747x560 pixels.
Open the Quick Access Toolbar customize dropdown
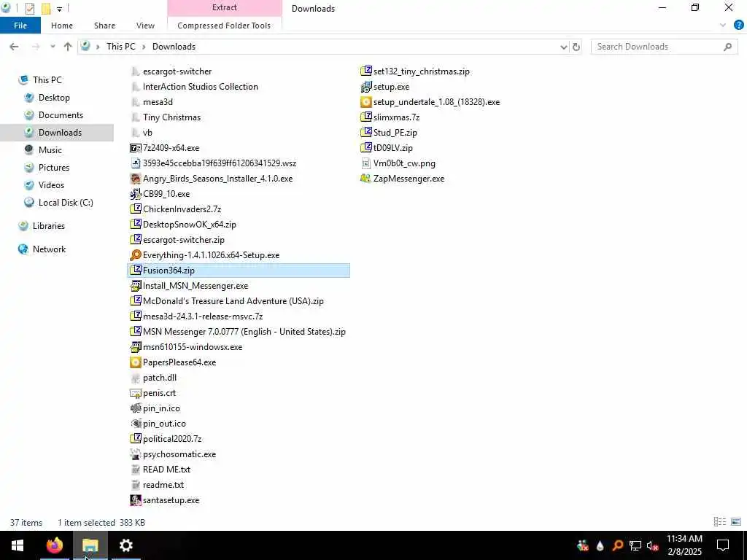(x=60, y=9)
